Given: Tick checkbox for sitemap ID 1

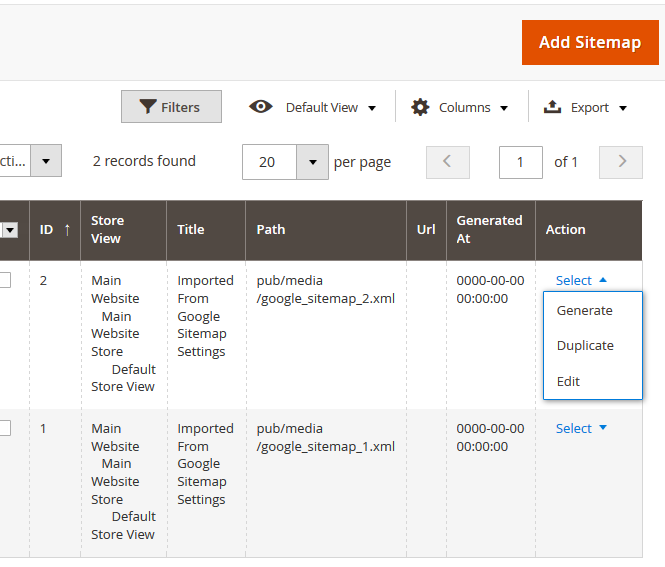Looking at the screenshot, I should (x=4, y=428).
